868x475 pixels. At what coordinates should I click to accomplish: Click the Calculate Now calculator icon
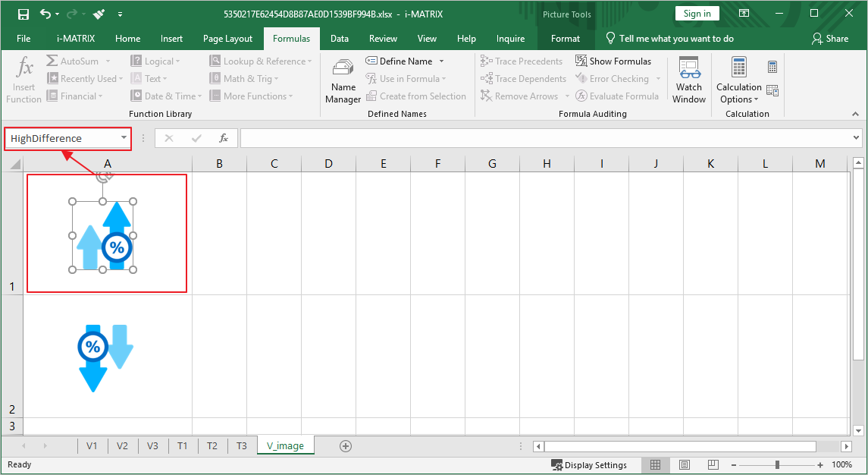pyautogui.click(x=772, y=68)
